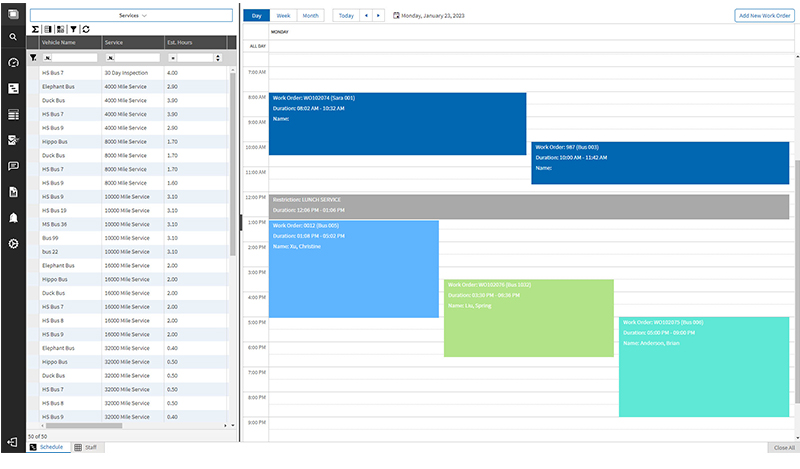Click the logout icon at sidebar bottom

point(13,442)
